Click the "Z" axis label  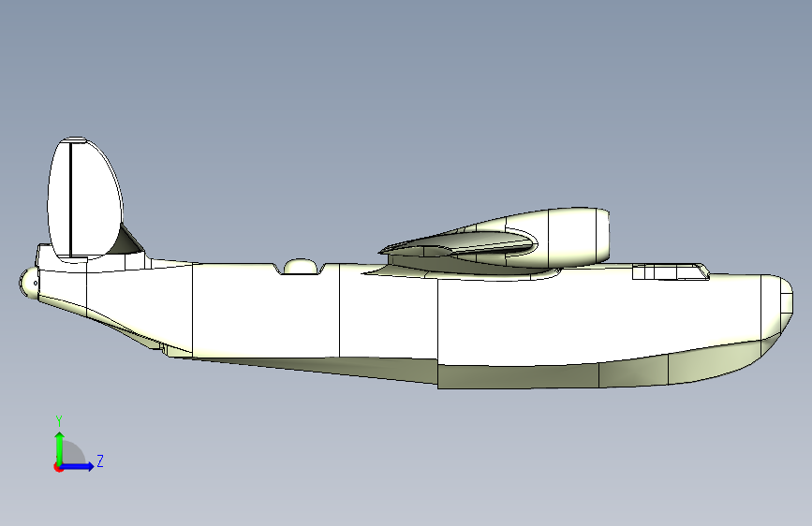[100, 460]
